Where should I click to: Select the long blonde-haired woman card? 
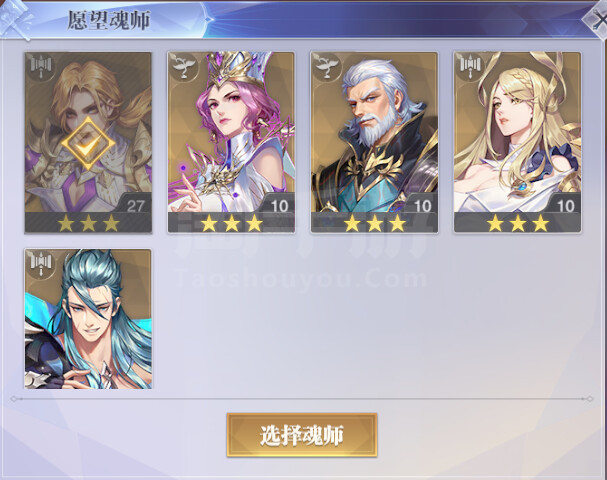tap(518, 142)
